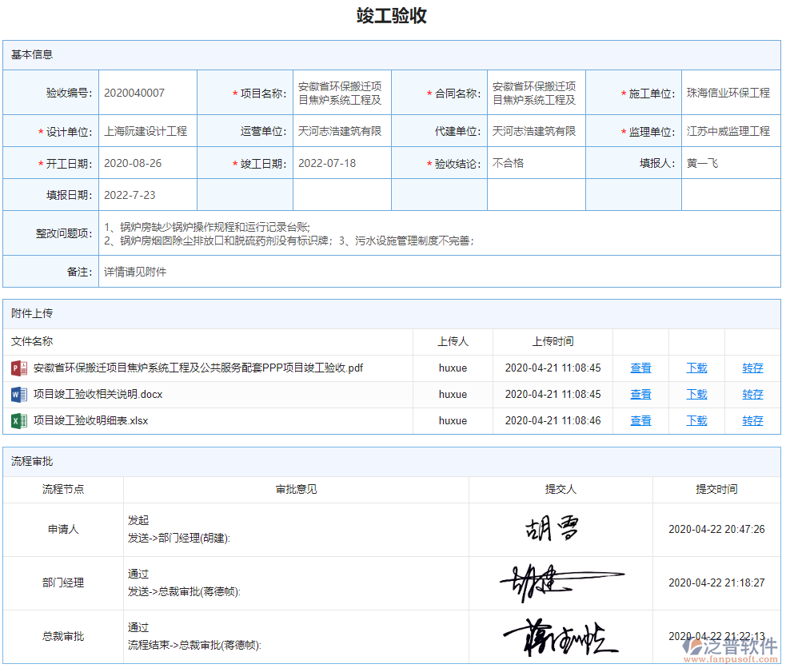Viewport: 786px width, 672px height.
Task: Click 下载 for the Excel 明细表 attachment
Action: tap(696, 420)
